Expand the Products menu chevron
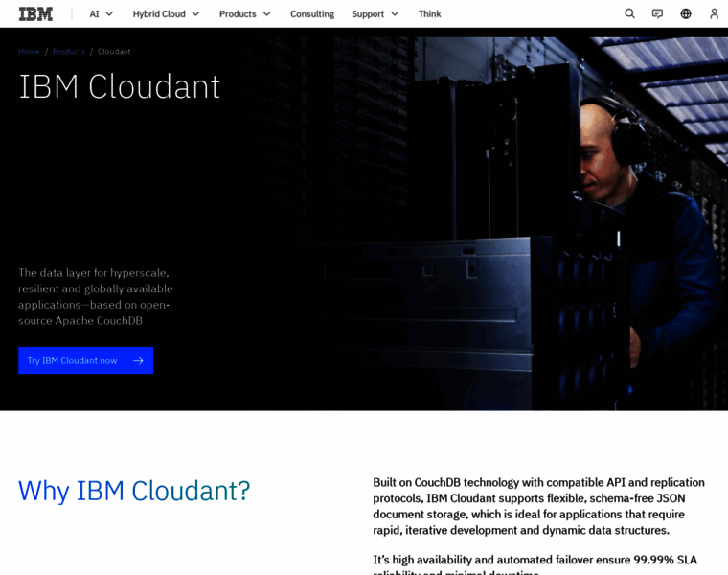Viewport: 728px width, 575px height. tap(267, 14)
